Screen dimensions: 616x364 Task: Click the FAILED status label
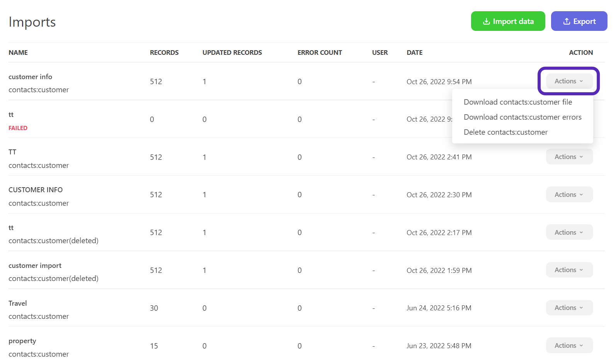[18, 128]
